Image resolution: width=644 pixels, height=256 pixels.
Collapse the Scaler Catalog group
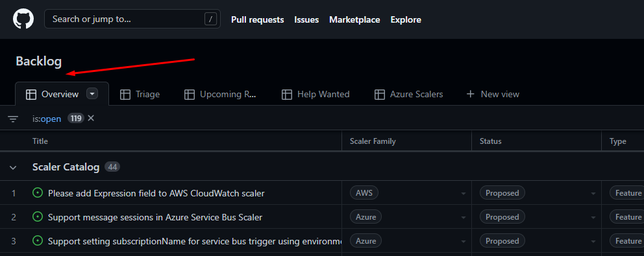click(13, 167)
